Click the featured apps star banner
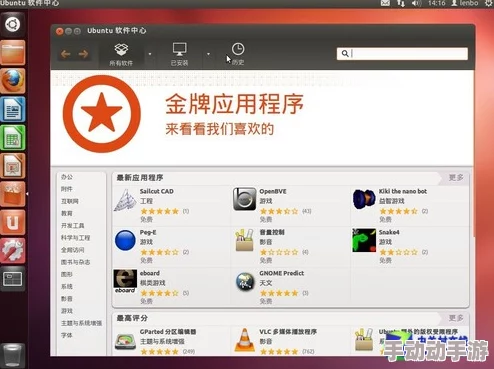The image size is (494, 369). [x=102, y=114]
